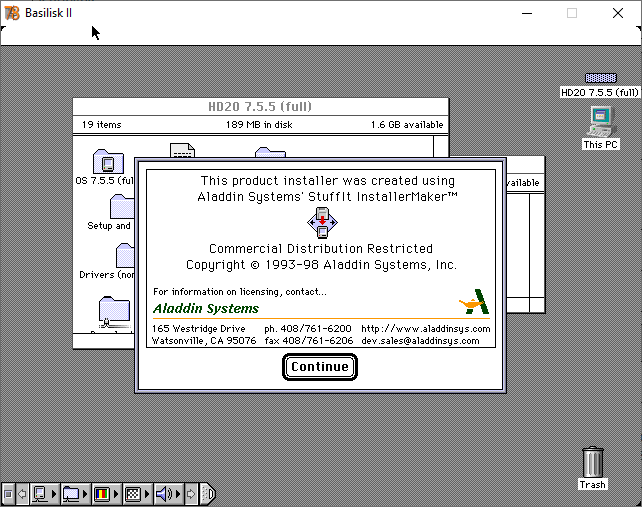Select the Drivers folder in HD20 window

pos(125,256)
